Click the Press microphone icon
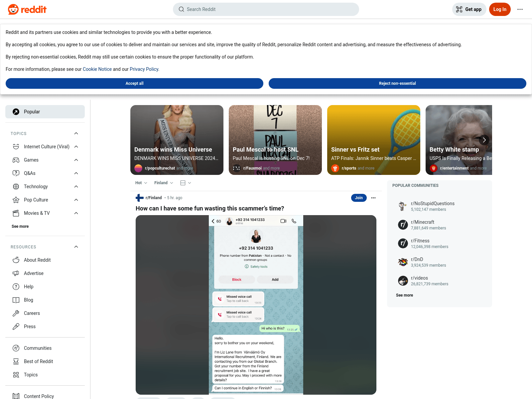 click(16, 327)
